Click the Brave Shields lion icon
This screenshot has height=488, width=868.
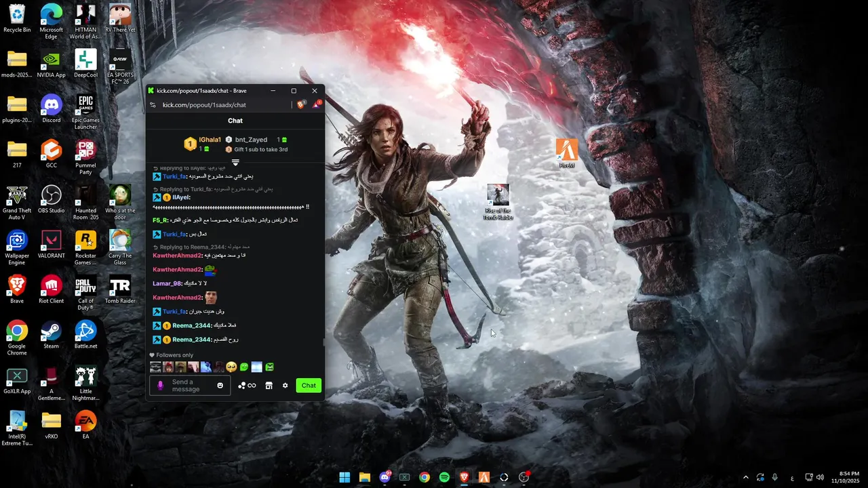302,104
